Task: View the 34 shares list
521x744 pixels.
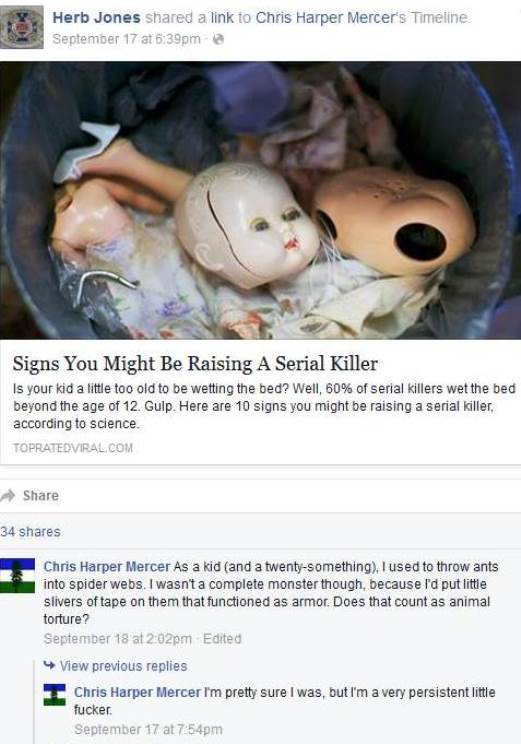Action: pos(30,531)
